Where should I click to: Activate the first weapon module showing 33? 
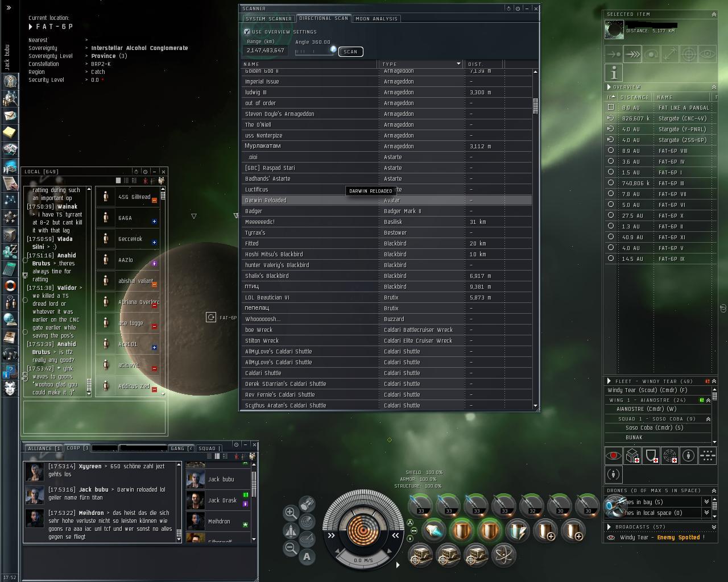click(421, 505)
